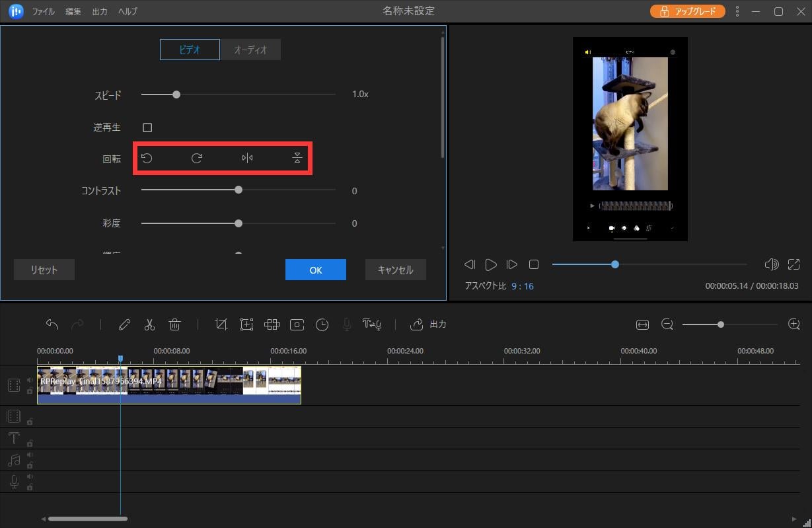This screenshot has height=528, width=812.
Task: Cut the clip with the scissors tool
Action: [x=149, y=324]
